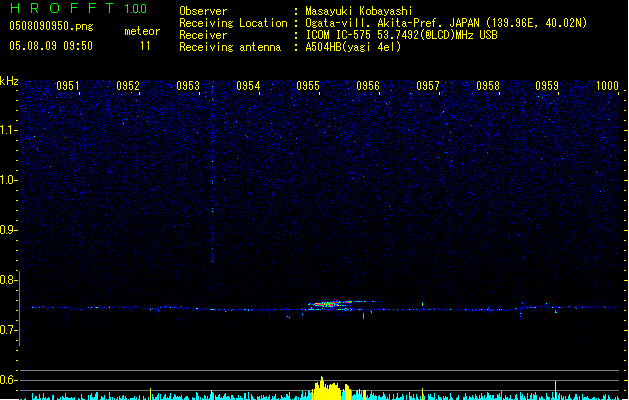This screenshot has height=400, width=629.
Task: Click the bright meteor echo in the spectrogram
Action: pos(330,304)
